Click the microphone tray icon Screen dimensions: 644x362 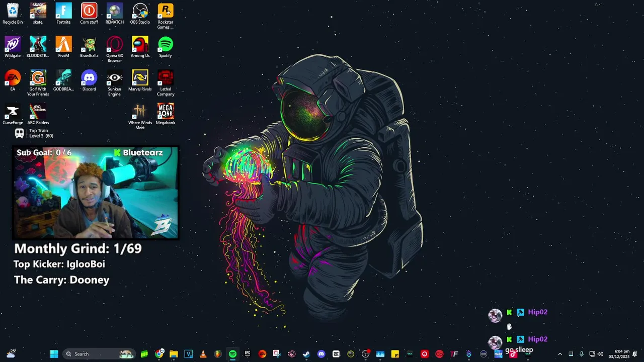[581, 354]
